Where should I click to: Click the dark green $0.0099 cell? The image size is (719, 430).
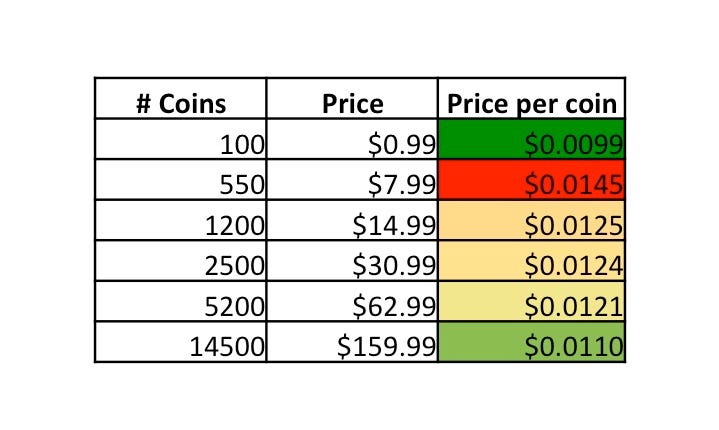531,139
